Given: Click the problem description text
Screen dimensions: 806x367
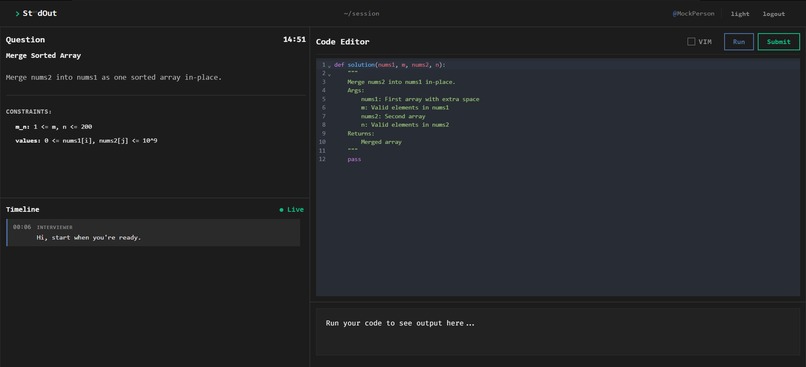Looking at the screenshot, I should coord(114,78).
